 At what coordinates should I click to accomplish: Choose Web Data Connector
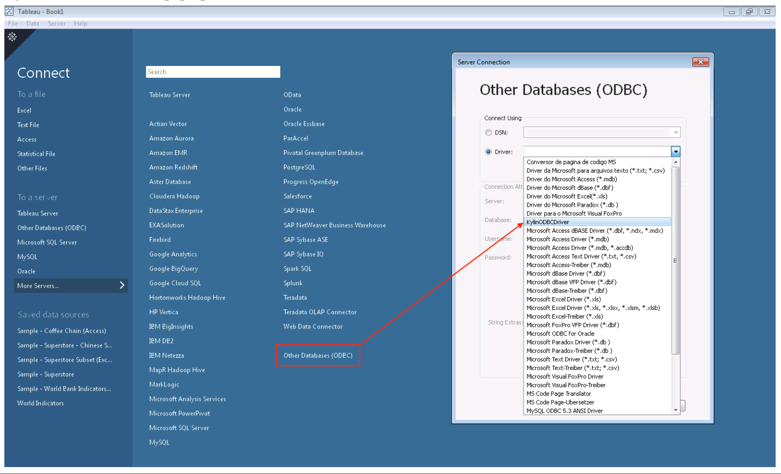click(x=313, y=326)
